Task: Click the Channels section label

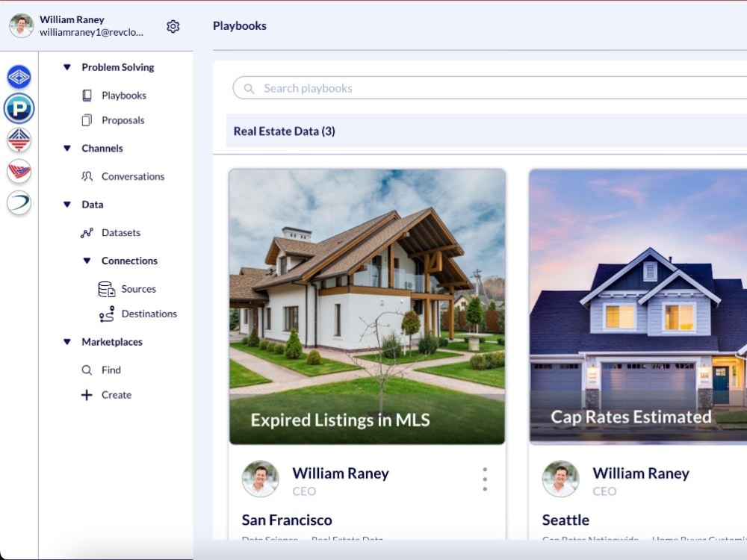Action: [x=102, y=148]
